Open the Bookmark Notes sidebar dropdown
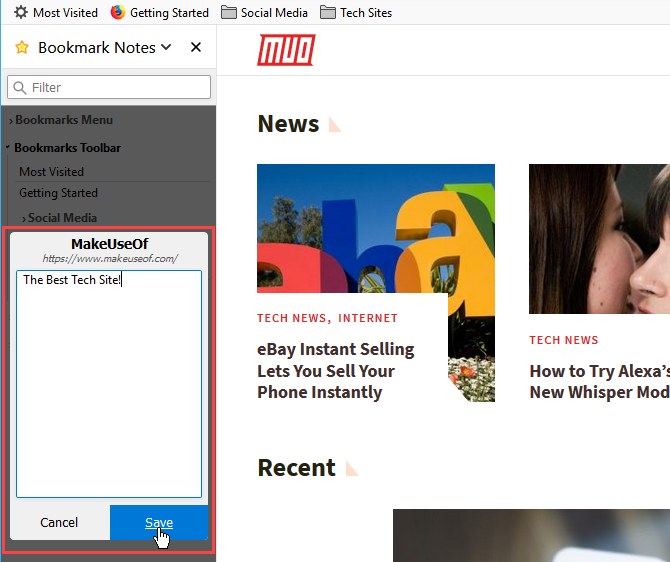The height and width of the screenshot is (562, 670). 166,48
